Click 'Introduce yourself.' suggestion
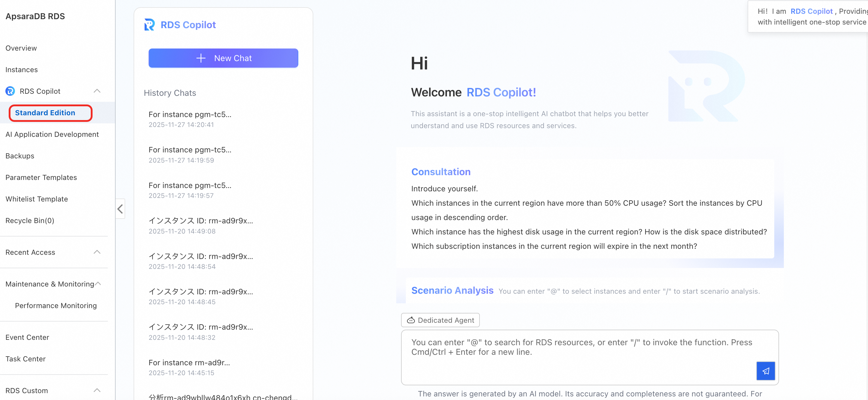 click(x=444, y=188)
